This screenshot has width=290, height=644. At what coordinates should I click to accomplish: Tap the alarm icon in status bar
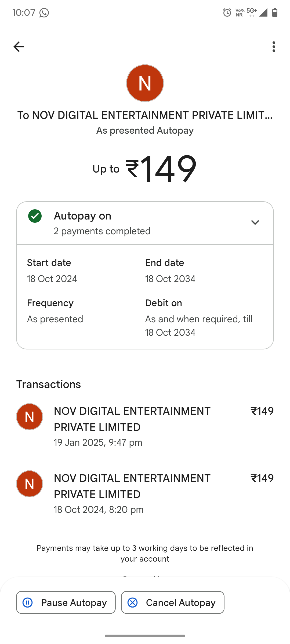click(227, 13)
